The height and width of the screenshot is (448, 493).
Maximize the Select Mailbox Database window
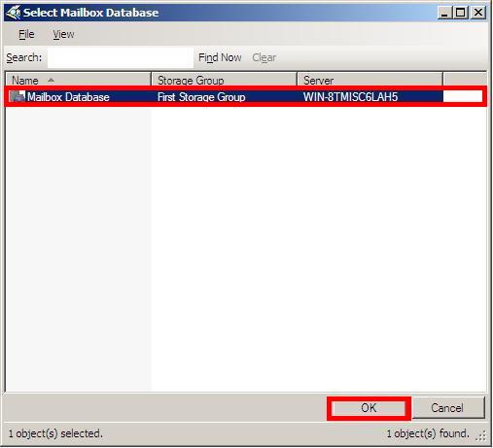(460, 13)
